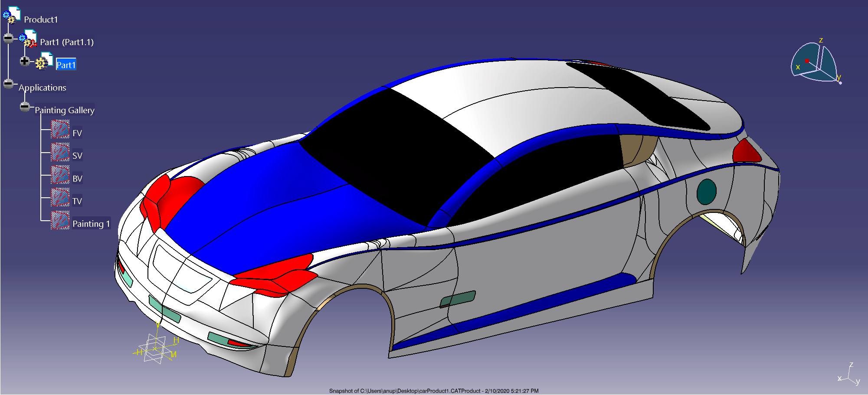
Task: Click the TV painting thumbnail icon
Action: [60, 197]
